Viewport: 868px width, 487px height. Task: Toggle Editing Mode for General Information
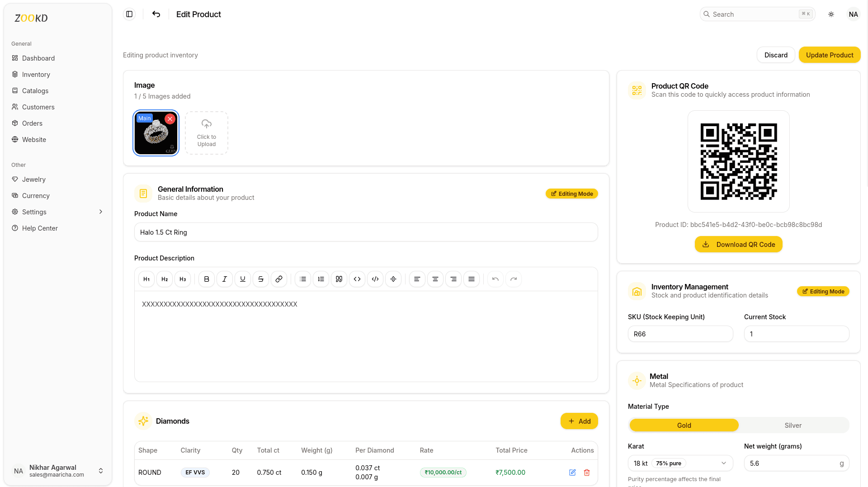coord(571,194)
